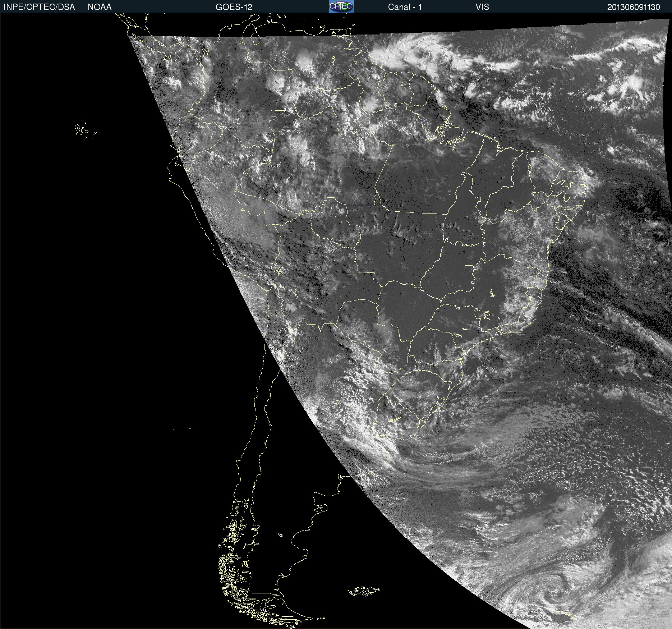
Task: Click the Galapagos Islands outline
Action: 85,129
